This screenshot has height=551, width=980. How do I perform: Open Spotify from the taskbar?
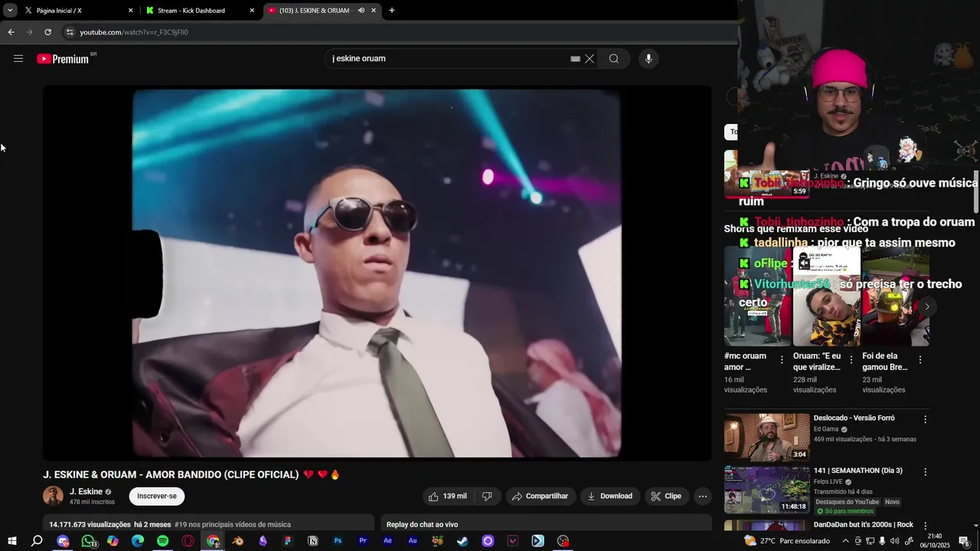point(162,541)
